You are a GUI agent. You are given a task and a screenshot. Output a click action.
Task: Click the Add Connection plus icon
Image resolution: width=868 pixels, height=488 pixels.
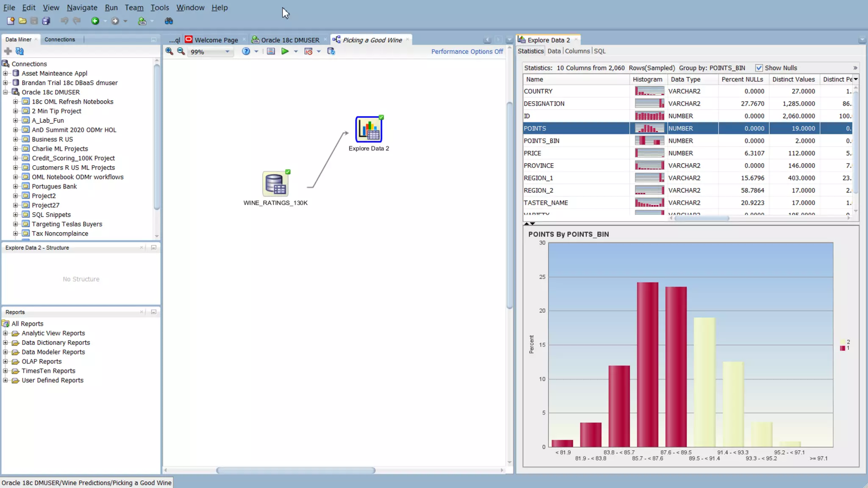[8, 51]
